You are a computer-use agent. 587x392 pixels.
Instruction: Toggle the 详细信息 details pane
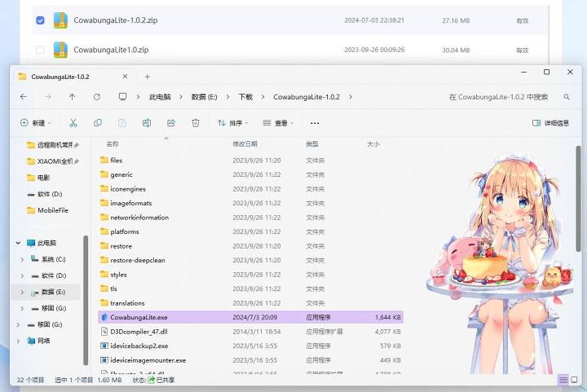551,123
